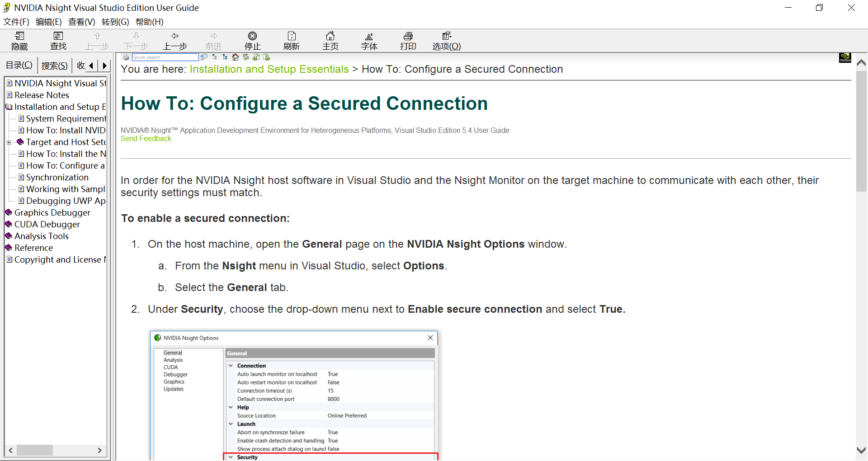
Task: Select How To: Configure a tree entry
Action: point(66,165)
